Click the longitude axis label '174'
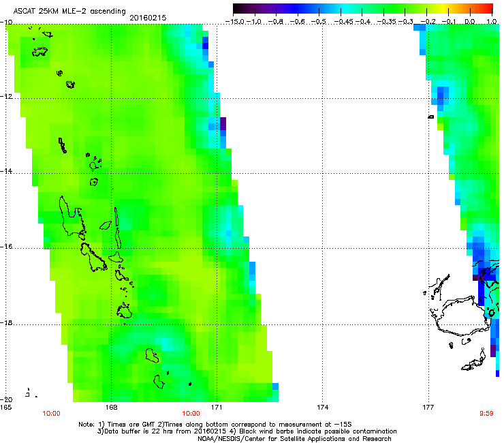 (x=322, y=408)
